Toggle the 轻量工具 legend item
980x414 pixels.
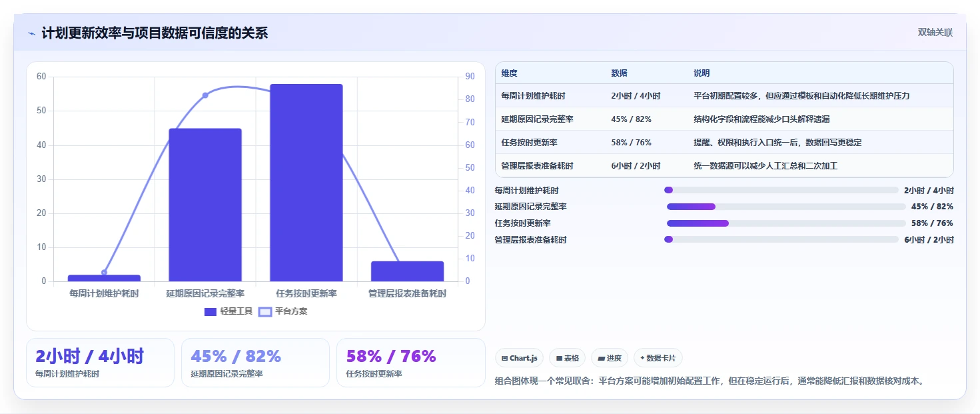[229, 311]
